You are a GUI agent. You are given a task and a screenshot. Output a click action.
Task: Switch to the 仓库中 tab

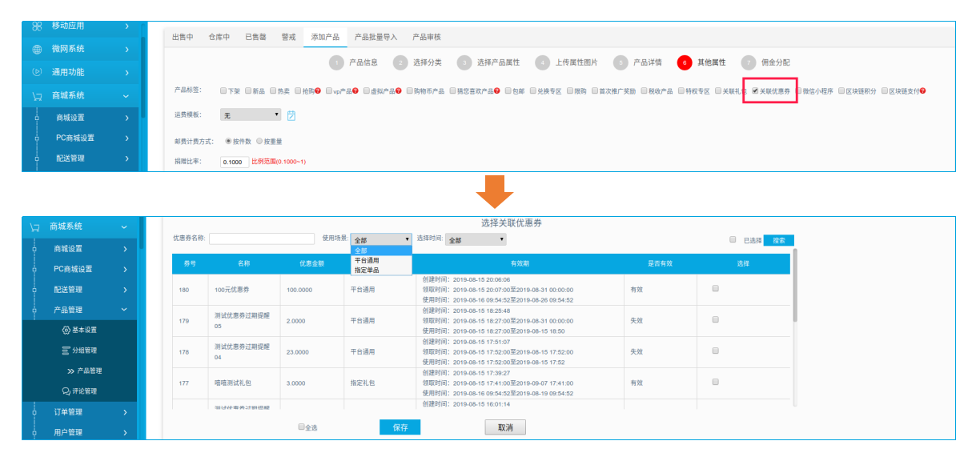pos(219,37)
